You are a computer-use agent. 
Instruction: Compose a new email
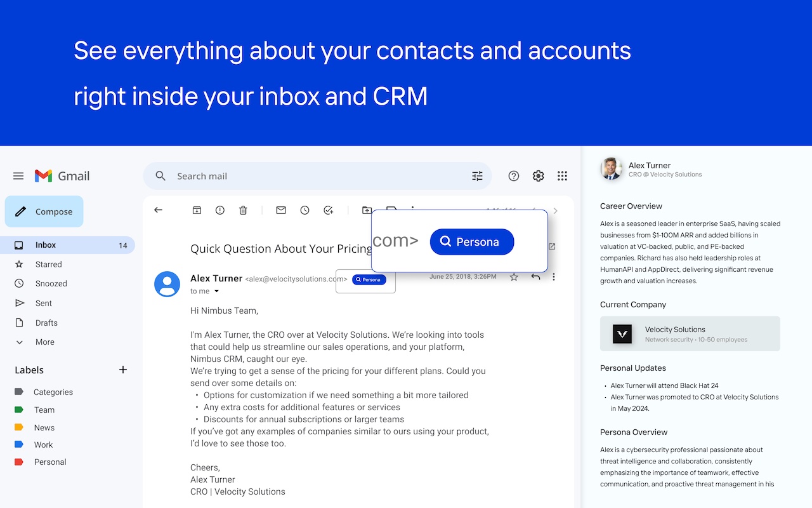[x=44, y=211]
